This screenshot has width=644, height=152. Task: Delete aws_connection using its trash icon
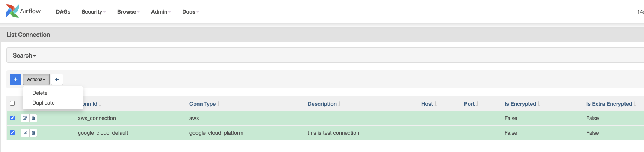click(33, 118)
